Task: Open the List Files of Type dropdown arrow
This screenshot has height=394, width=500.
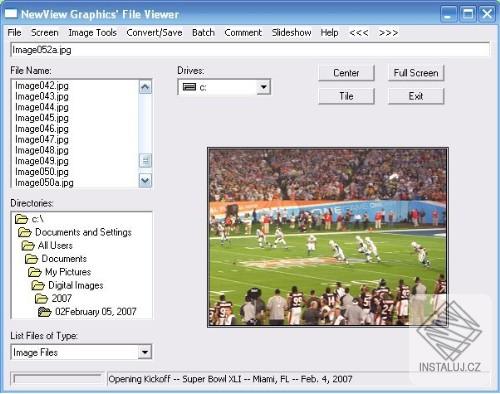Action: click(145, 352)
